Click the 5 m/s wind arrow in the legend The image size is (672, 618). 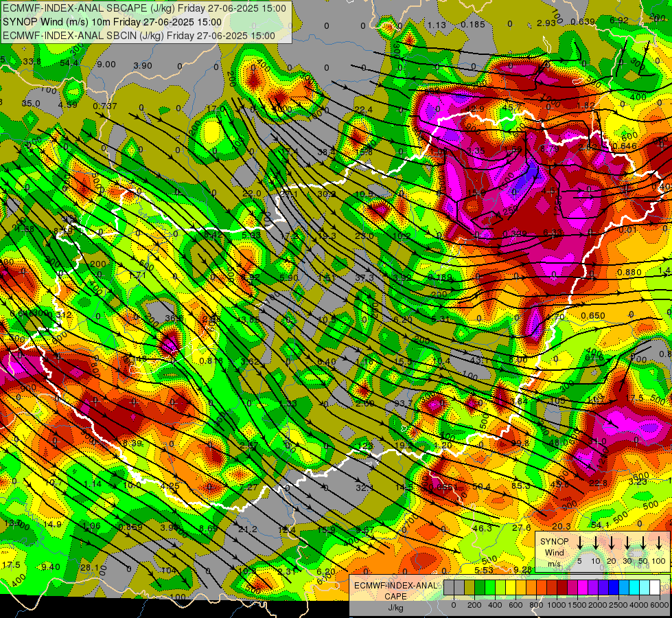click(579, 543)
